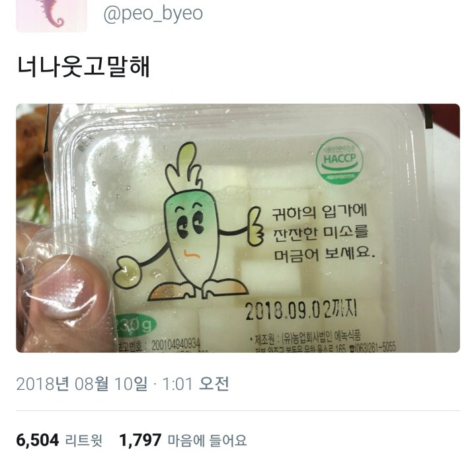Screen dimensions: 476x452
Task: Open the seahorse profile avatar
Action: click(x=52, y=15)
